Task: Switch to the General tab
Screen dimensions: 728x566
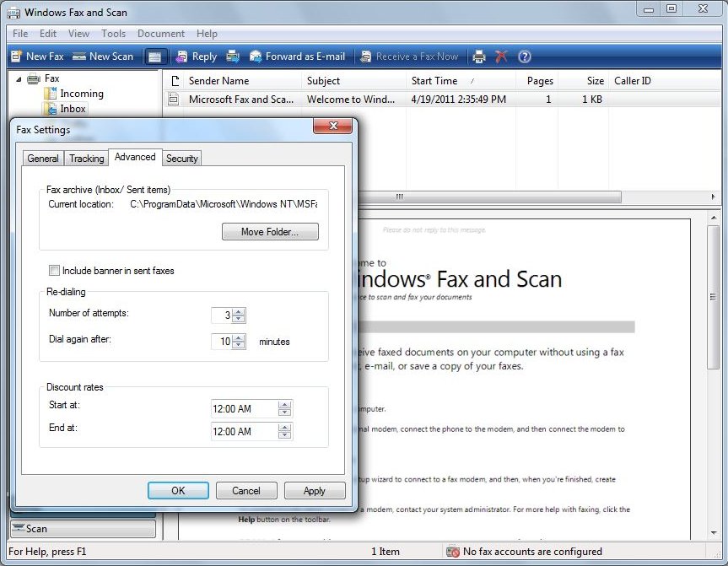Action: tap(43, 159)
